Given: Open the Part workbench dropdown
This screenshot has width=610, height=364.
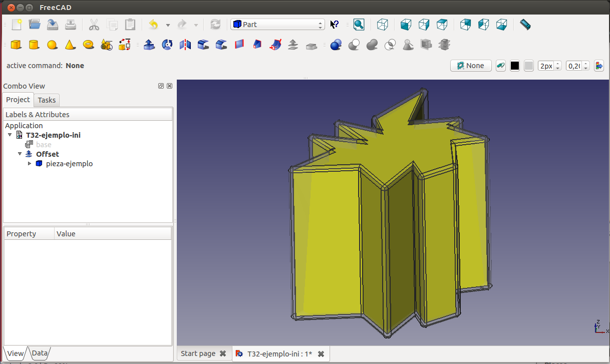Looking at the screenshot, I should tap(277, 25).
